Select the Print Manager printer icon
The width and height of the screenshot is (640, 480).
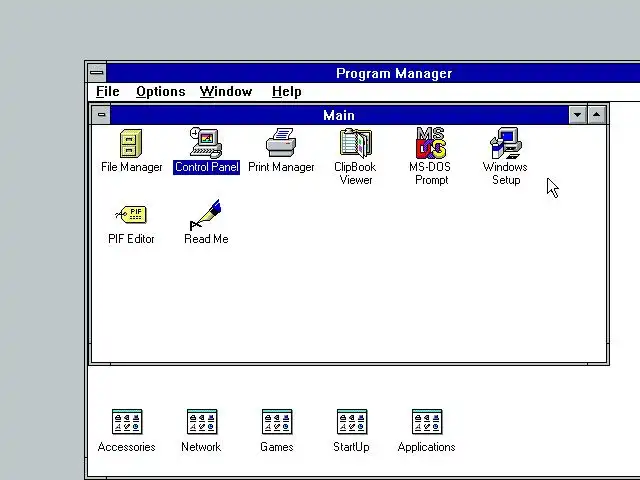pyautogui.click(x=281, y=142)
